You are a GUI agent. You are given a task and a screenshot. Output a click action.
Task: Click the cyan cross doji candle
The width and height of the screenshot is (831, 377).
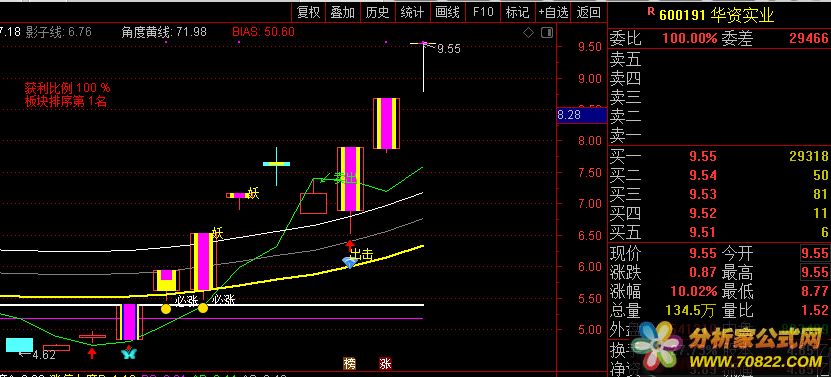tap(276, 164)
